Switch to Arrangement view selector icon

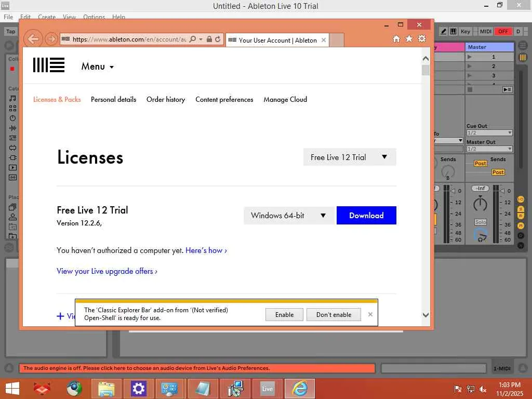click(x=523, y=45)
